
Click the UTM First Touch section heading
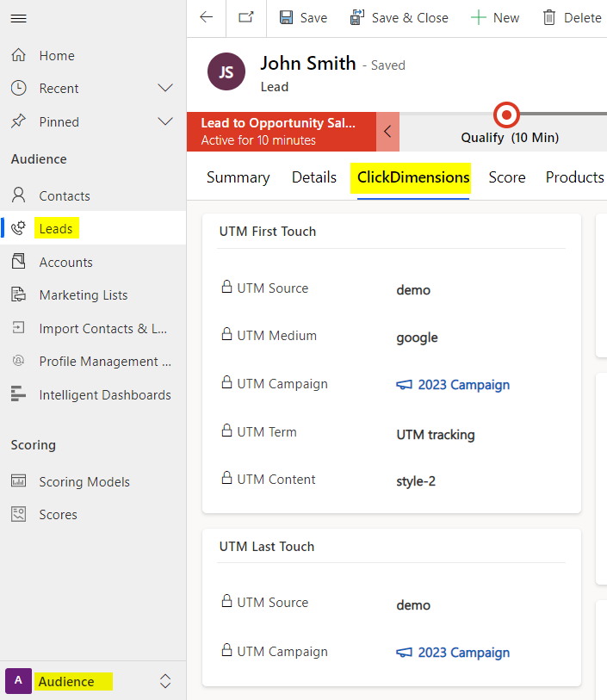[x=268, y=232]
